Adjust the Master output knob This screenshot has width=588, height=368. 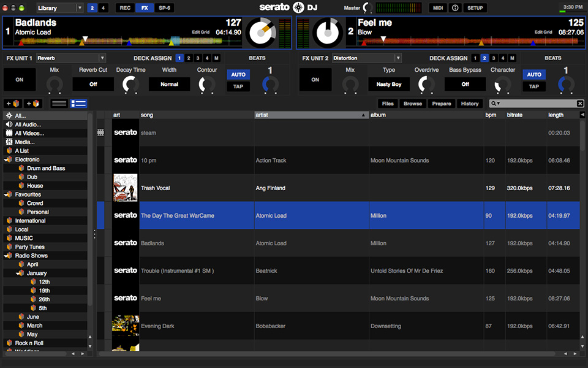tap(367, 8)
